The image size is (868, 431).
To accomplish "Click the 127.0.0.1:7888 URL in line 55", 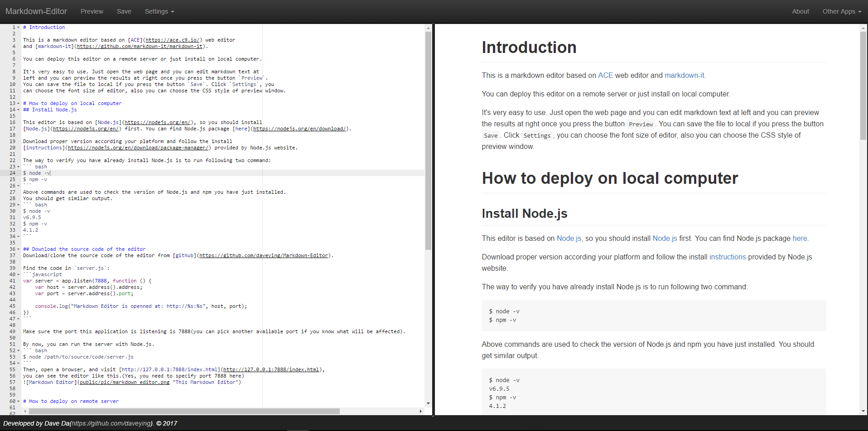I will [x=271, y=369].
